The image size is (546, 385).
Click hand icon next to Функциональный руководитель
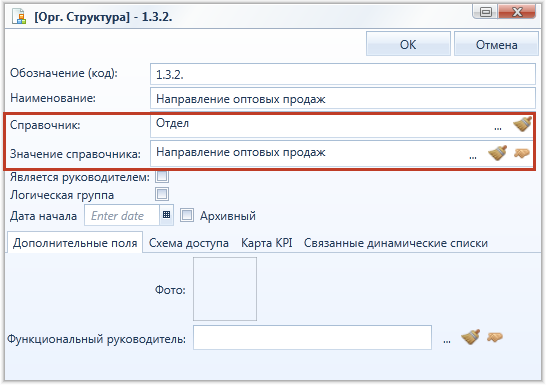(x=495, y=337)
